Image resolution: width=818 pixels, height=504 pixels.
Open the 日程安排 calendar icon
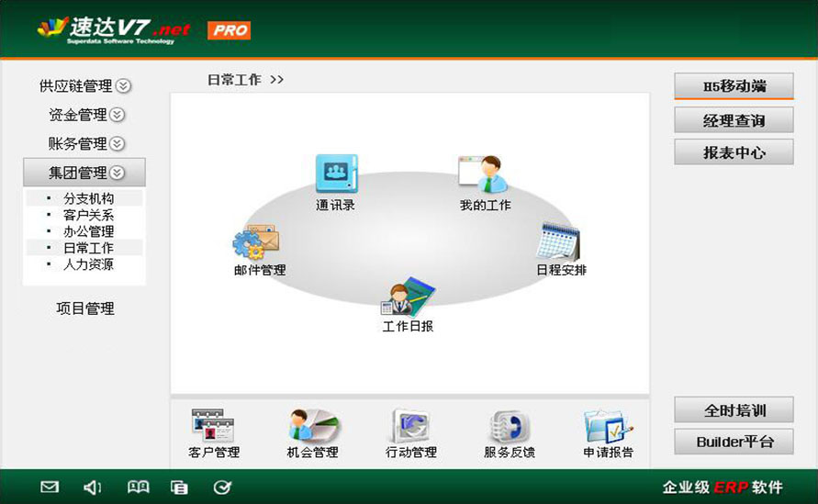pos(558,241)
